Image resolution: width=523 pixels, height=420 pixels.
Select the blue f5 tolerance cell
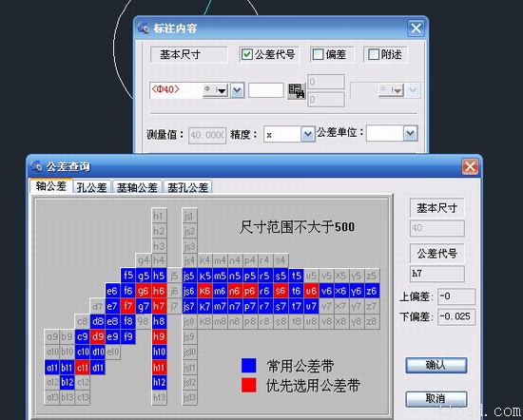(x=128, y=276)
